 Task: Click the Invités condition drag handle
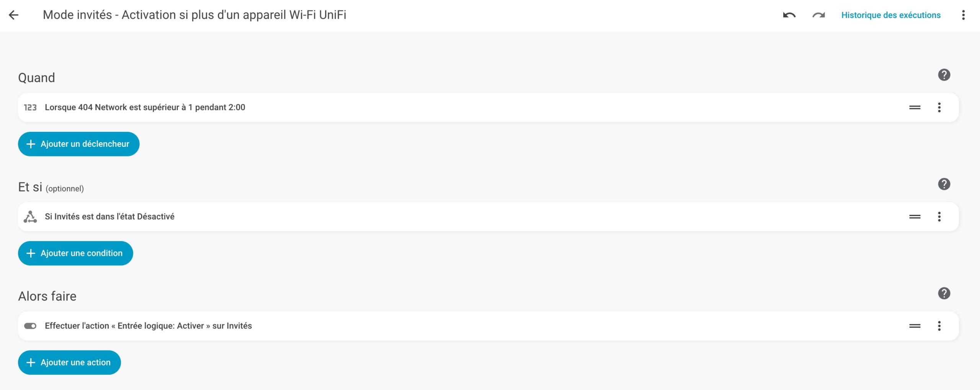[x=915, y=217]
